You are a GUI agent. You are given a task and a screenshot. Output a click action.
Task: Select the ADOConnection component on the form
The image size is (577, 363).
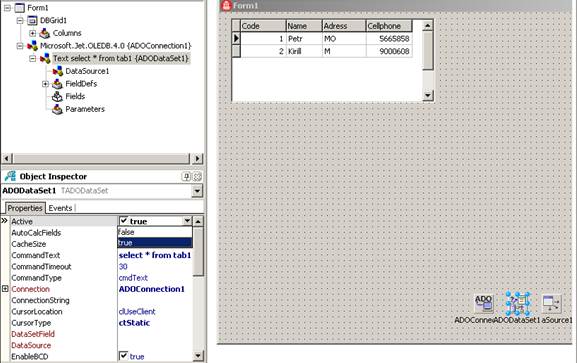pyautogui.click(x=483, y=304)
